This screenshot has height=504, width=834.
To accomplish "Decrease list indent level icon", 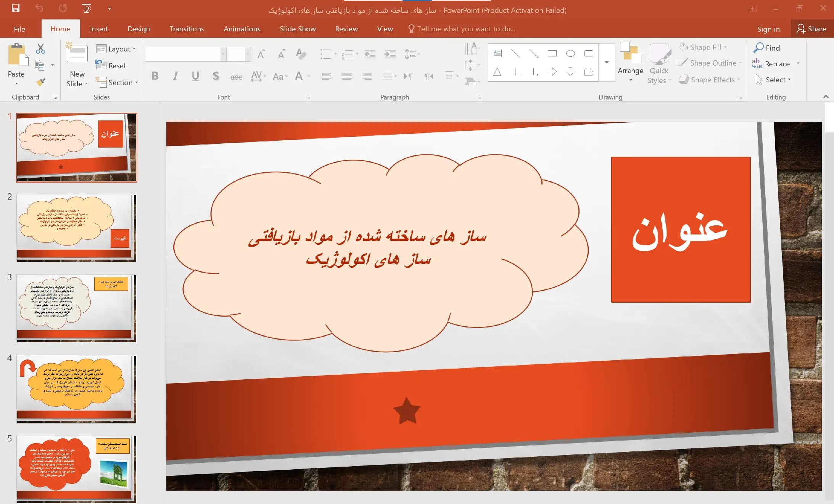I will point(370,54).
